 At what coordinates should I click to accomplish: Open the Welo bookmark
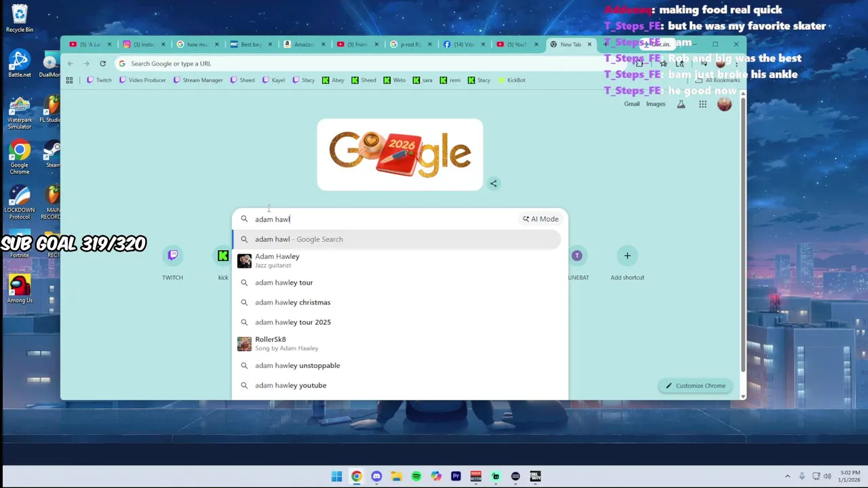395,80
